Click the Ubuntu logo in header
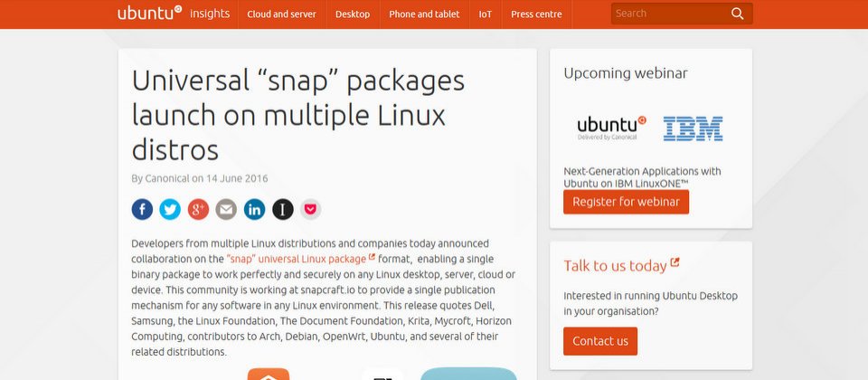Image resolution: width=868 pixels, height=380 pixels. tap(149, 13)
